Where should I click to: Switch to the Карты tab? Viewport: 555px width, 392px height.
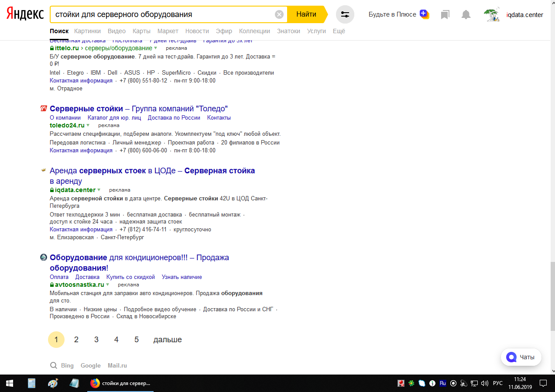pos(141,31)
